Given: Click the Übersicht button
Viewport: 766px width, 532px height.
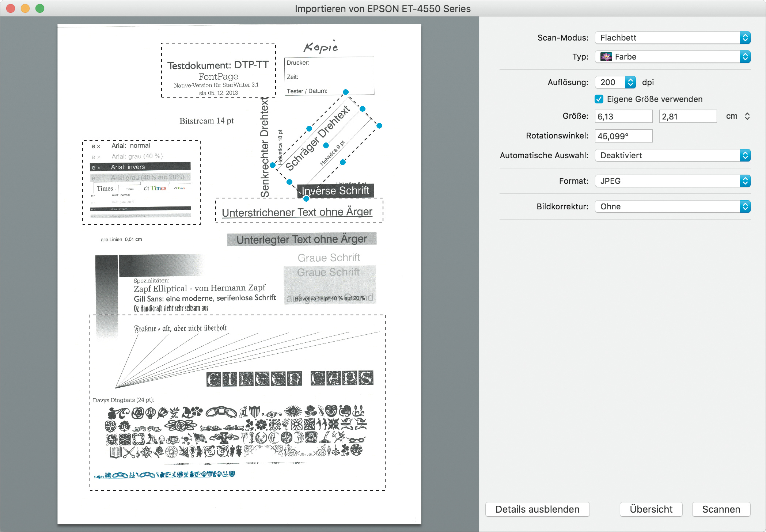Looking at the screenshot, I should (x=651, y=509).
